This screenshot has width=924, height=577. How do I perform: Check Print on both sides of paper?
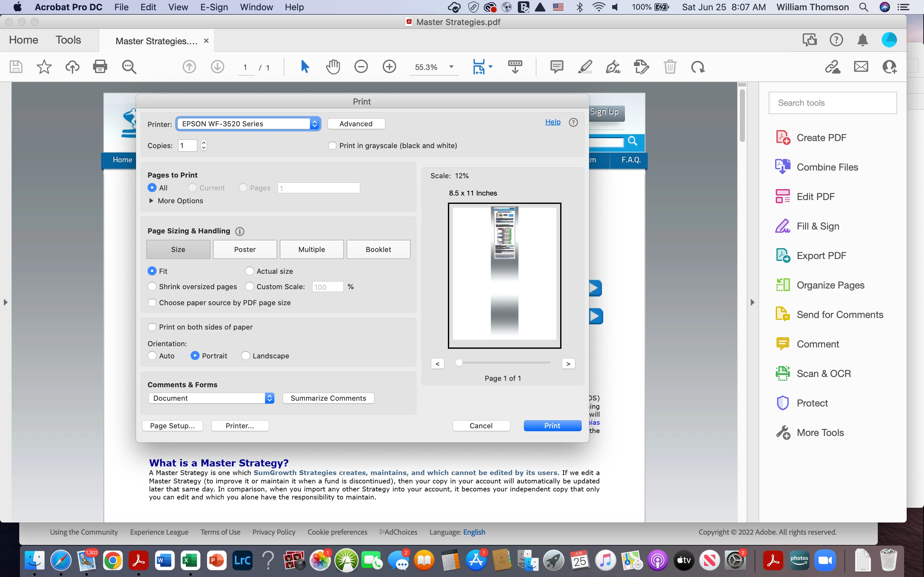click(x=152, y=327)
